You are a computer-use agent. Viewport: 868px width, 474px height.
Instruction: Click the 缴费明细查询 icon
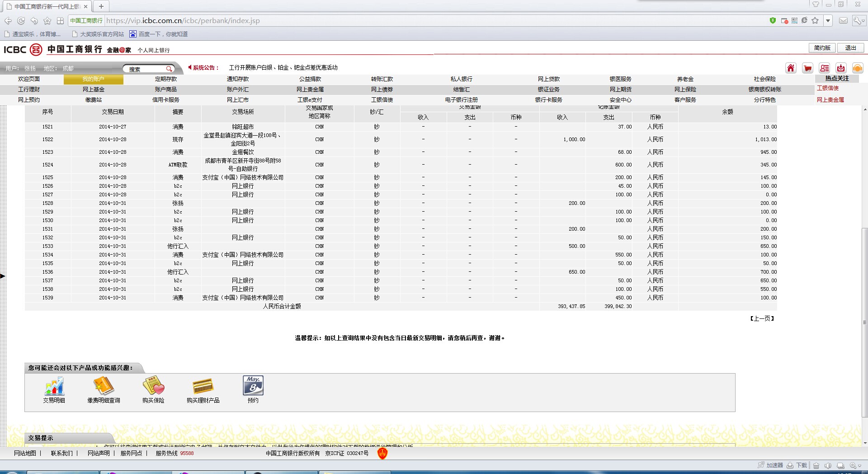click(104, 387)
